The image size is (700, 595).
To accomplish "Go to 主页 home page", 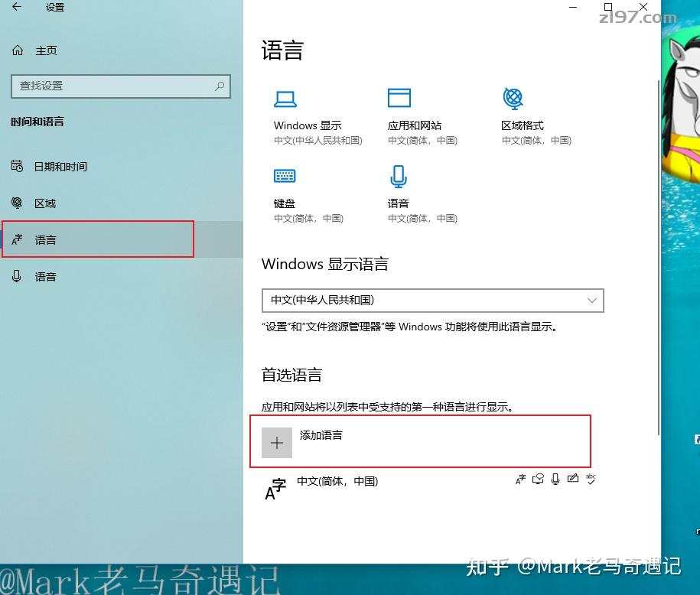I will pos(46,50).
